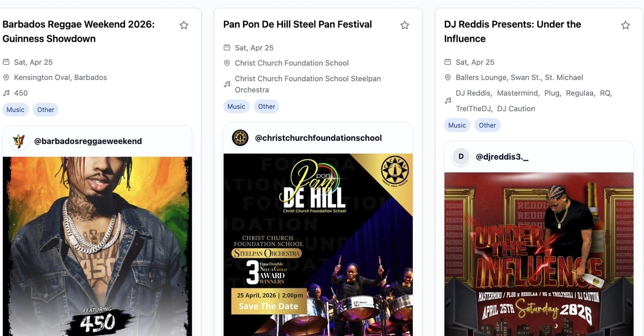Click the calendar icon beside Barbados Reggae date
The height and width of the screenshot is (336, 644).
pos(6,62)
